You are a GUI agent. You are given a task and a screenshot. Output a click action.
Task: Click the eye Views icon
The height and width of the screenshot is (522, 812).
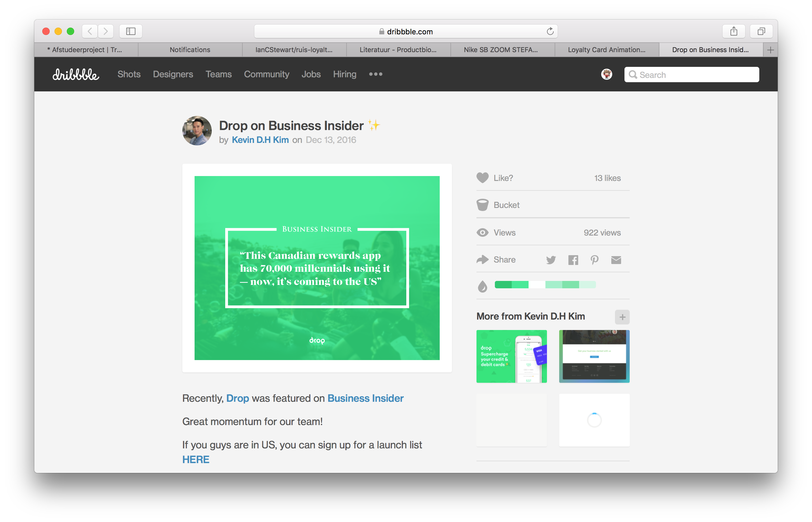(482, 232)
